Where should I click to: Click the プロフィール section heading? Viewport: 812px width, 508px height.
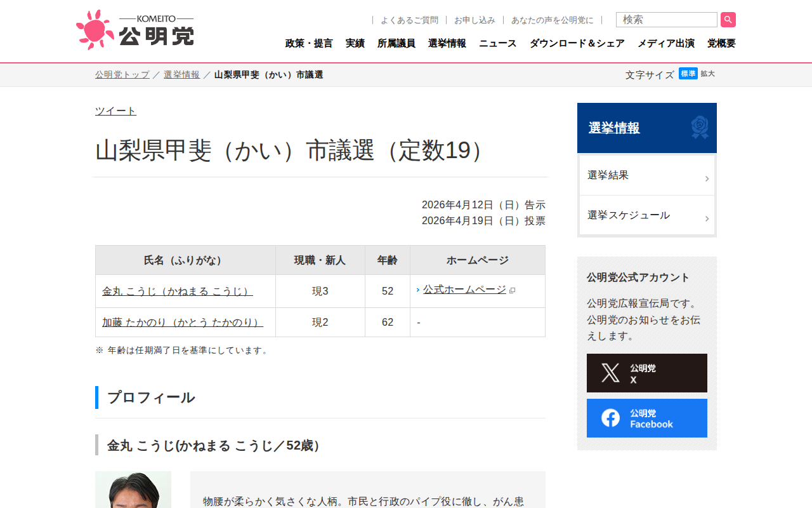pos(151,398)
